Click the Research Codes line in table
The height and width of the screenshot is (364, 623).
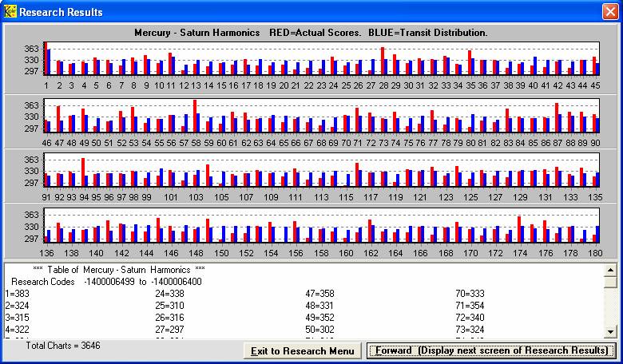[106, 282]
